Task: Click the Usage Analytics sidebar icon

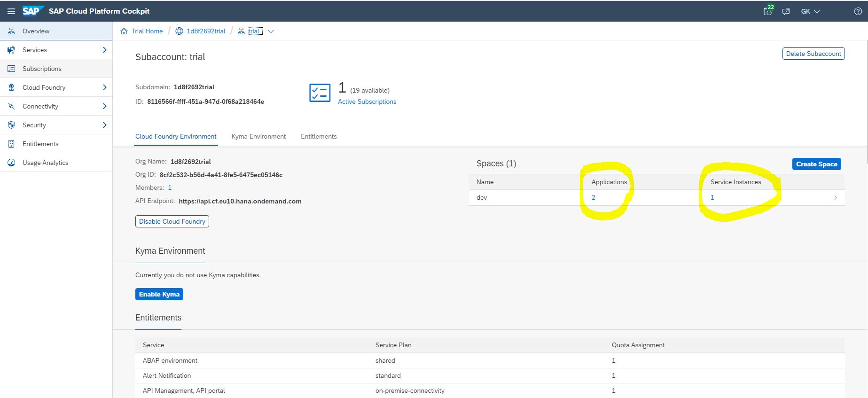Action: click(11, 163)
